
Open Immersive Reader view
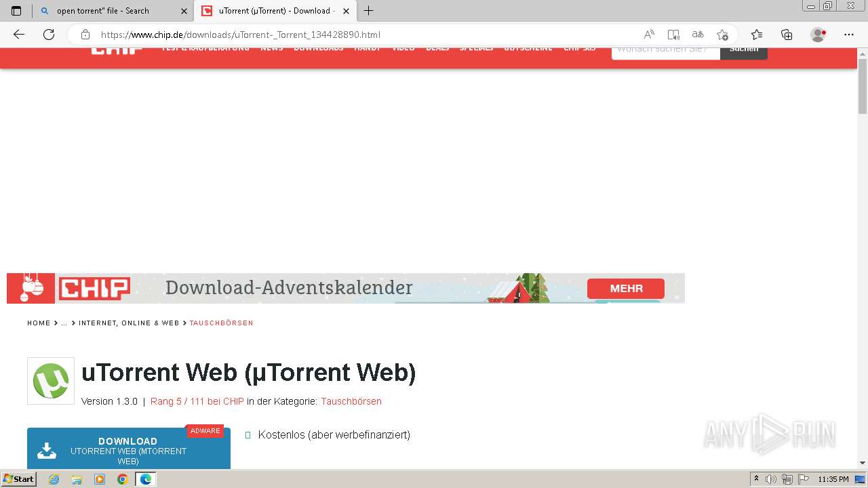tap(673, 35)
